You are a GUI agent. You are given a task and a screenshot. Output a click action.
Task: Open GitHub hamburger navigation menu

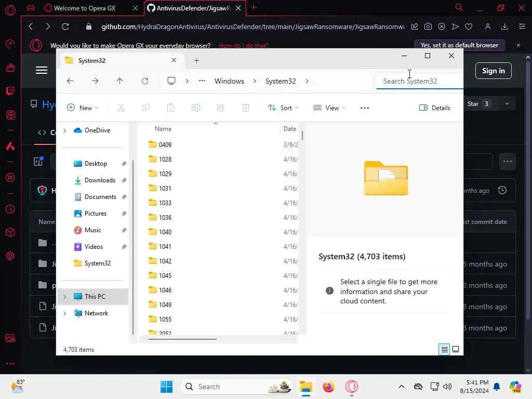[x=42, y=70]
